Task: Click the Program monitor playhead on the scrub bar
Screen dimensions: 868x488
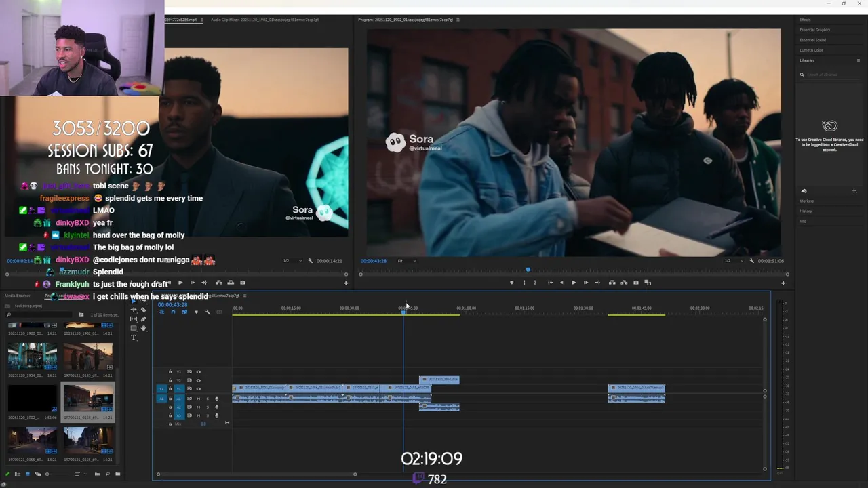Action: [x=528, y=270]
